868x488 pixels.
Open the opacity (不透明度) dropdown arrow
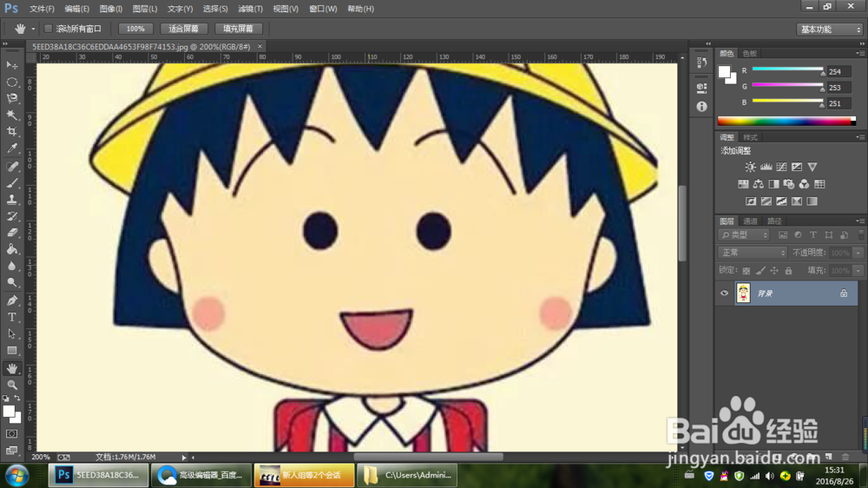pos(858,253)
